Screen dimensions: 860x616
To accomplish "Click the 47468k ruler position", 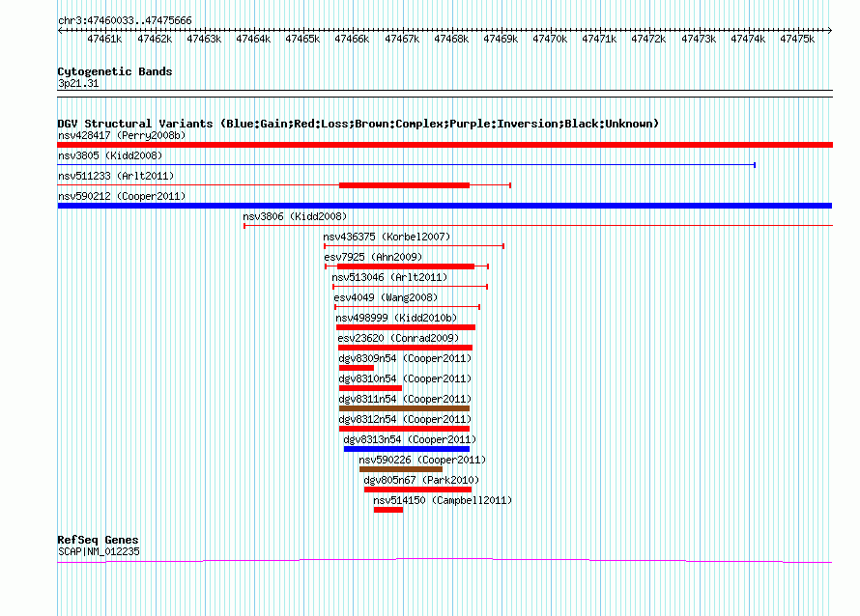I will coord(451,39).
